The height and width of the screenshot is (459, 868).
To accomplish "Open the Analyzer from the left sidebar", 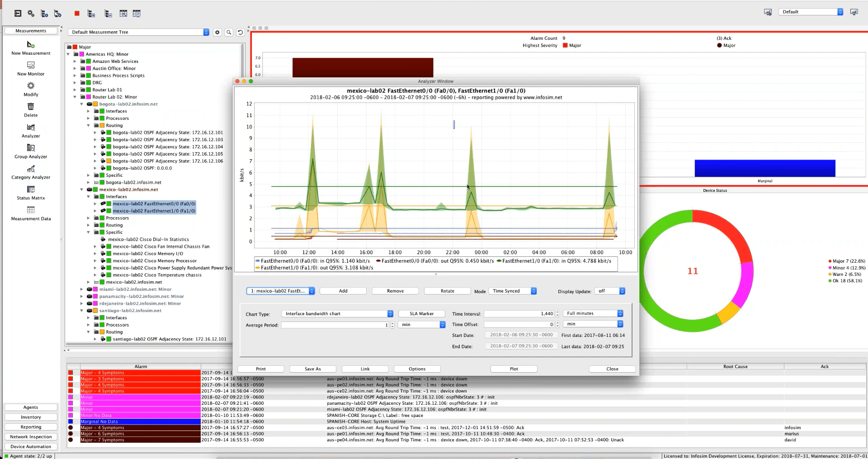I will pos(30,130).
